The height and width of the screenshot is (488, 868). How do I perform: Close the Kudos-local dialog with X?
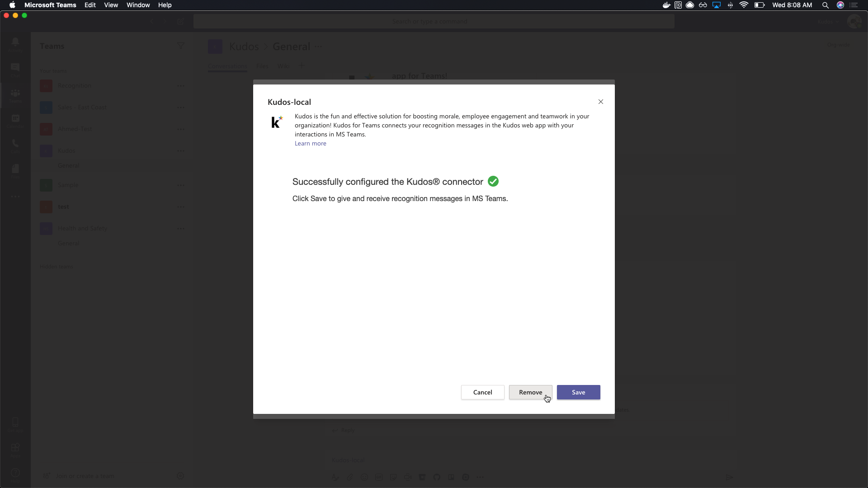(x=601, y=102)
